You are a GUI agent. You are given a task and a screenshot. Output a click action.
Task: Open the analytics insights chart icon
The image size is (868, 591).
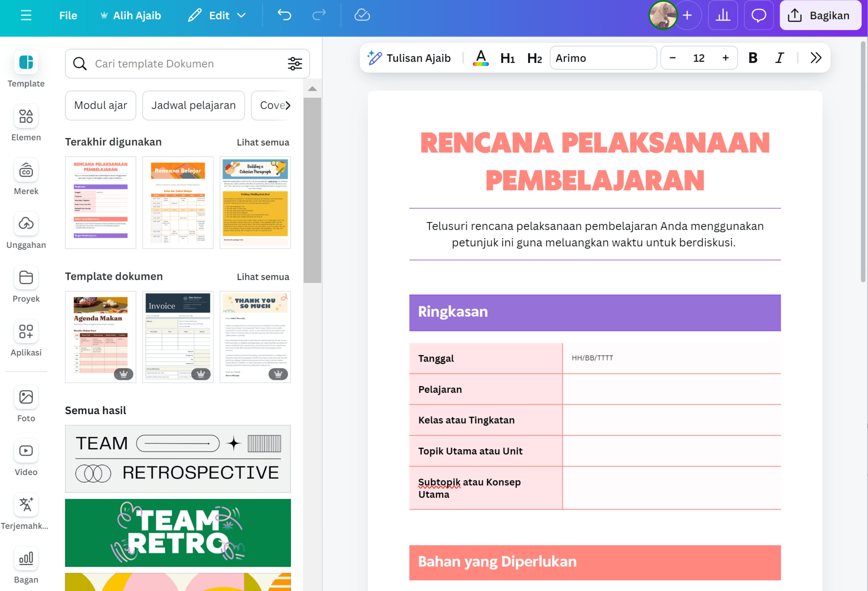723,15
